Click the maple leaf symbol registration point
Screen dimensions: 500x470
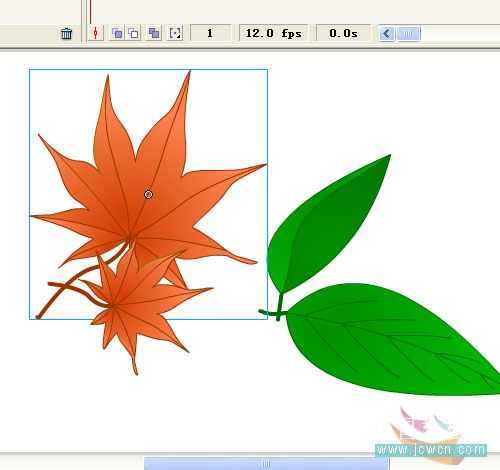click(148, 194)
